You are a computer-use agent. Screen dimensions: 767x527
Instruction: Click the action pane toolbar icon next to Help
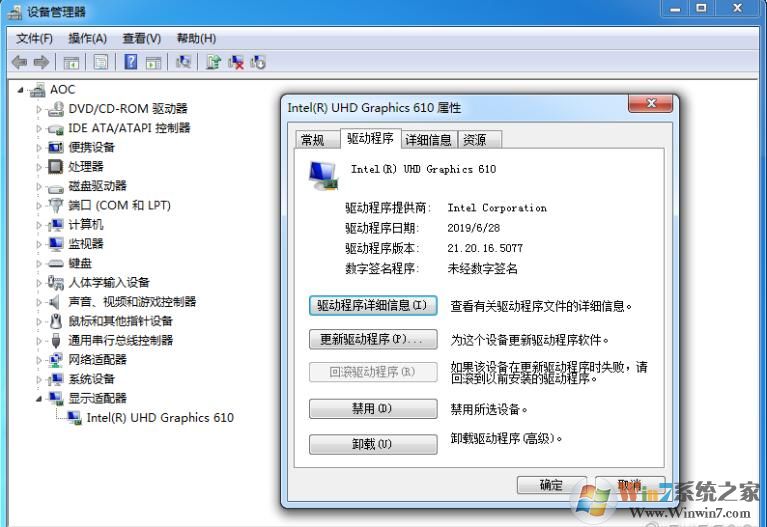tap(154, 62)
